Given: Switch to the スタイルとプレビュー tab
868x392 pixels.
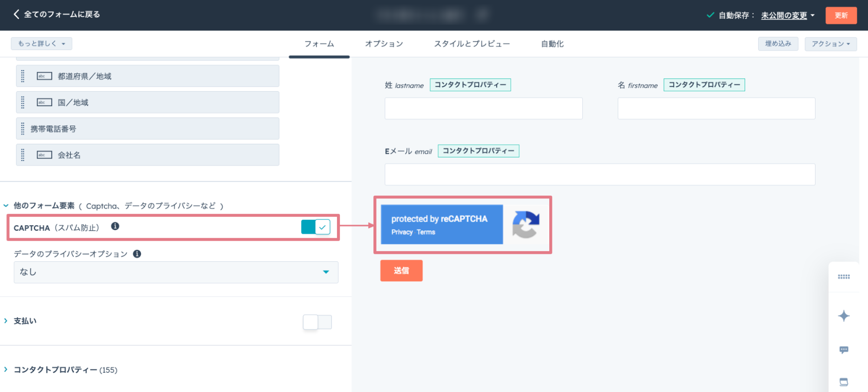Looking at the screenshot, I should point(472,44).
